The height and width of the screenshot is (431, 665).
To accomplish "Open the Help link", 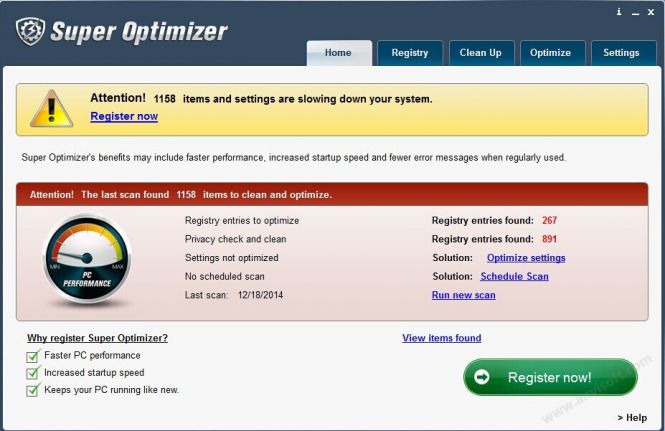I will click(632, 418).
